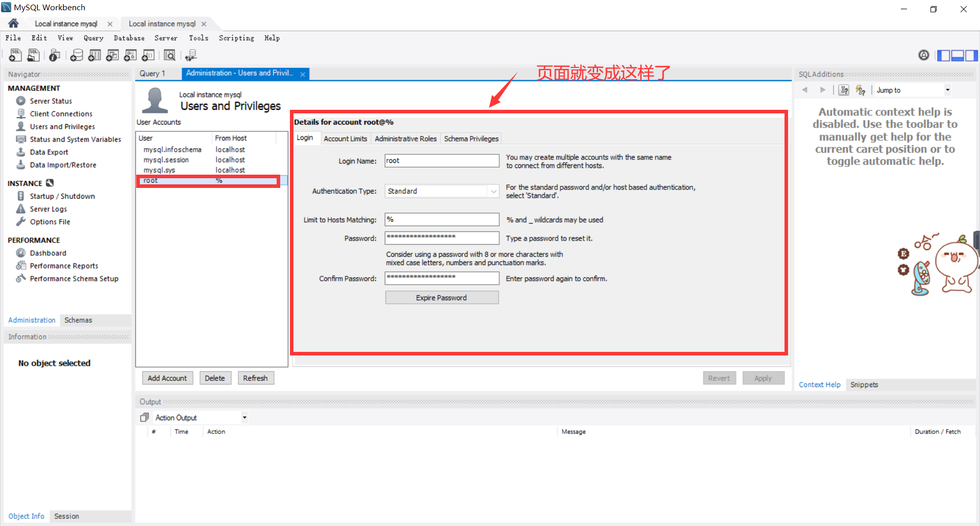
Task: Reconnect to DBMS toolbar icon
Action: point(191,55)
